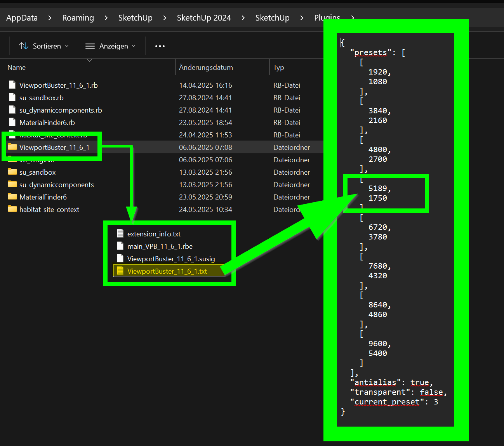
Task: Click the extension_info.txt file
Action: click(154, 234)
